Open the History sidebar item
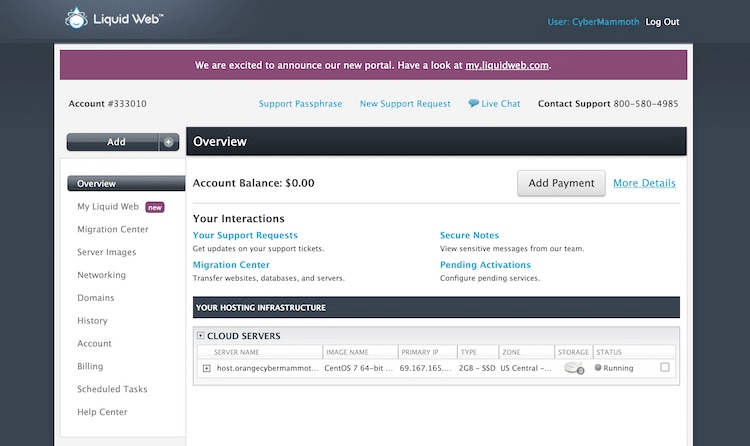 point(92,321)
